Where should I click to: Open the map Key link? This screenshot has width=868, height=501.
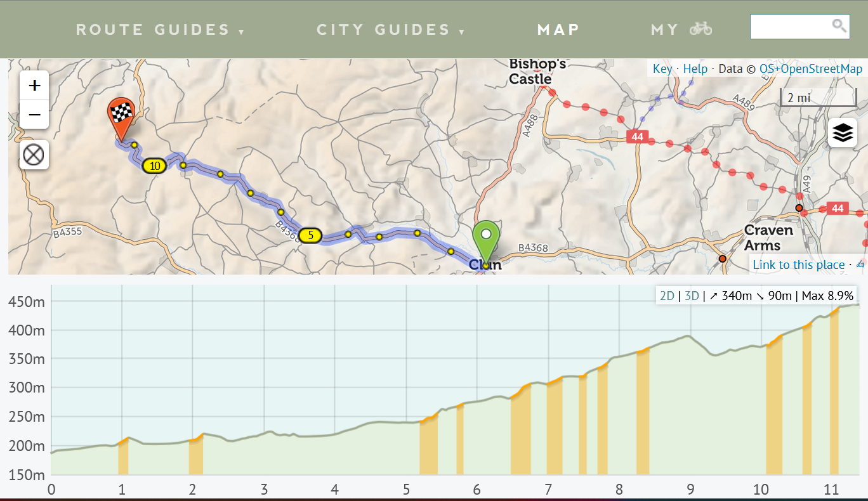[662, 68]
